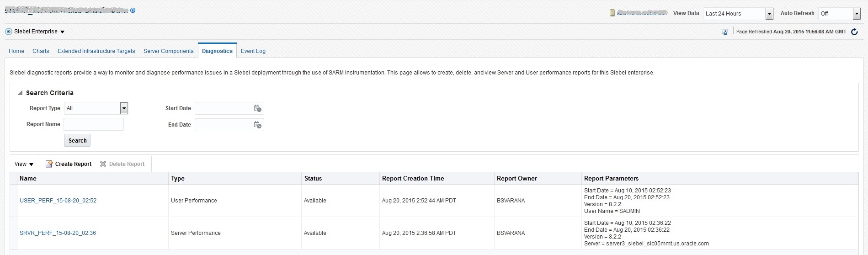868x255 pixels.
Task: Click the host server icon in the header
Action: [x=612, y=13]
